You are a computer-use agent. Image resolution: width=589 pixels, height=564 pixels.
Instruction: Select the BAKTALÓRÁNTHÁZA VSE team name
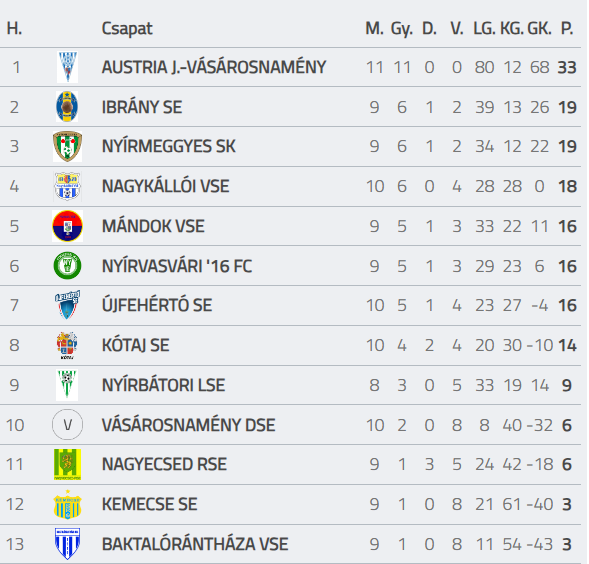pos(195,544)
